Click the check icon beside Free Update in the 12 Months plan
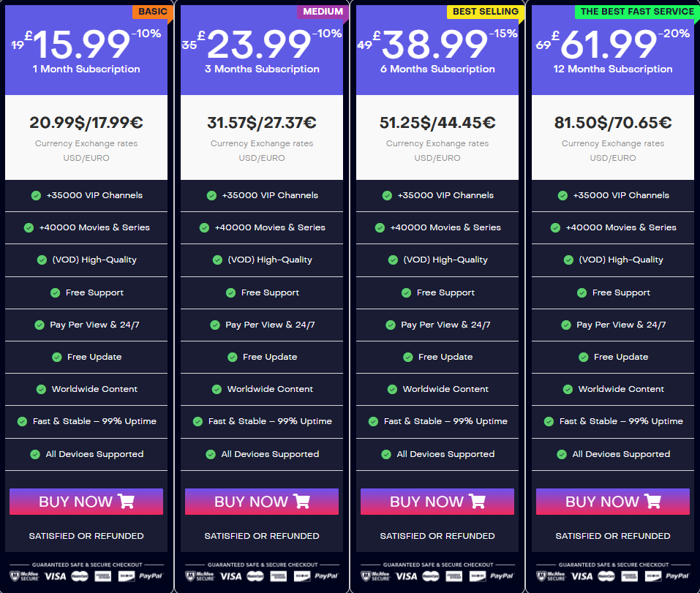This screenshot has height=593, width=700. pos(584,357)
